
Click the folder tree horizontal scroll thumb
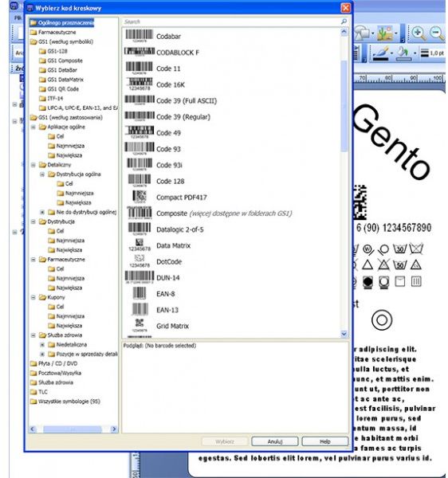73,429
